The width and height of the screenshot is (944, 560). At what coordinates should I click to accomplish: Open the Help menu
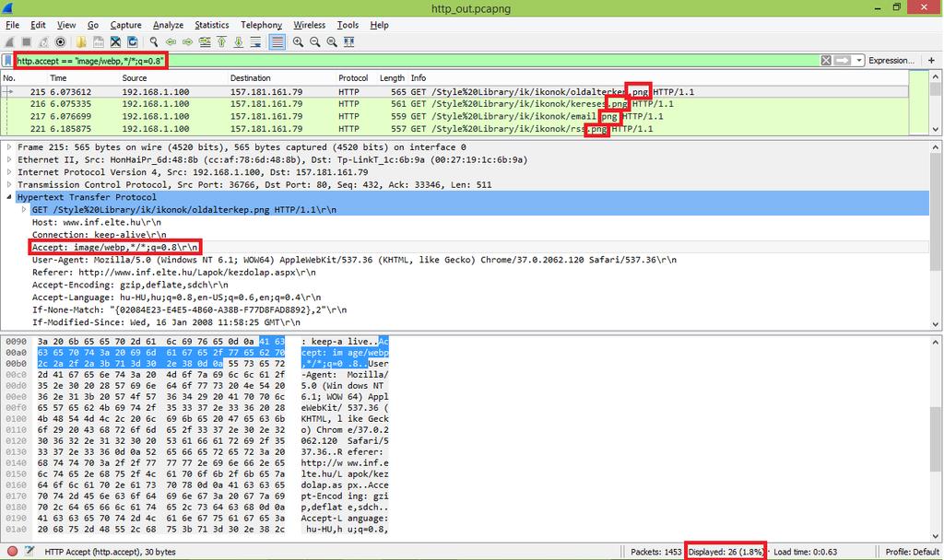pyautogui.click(x=379, y=25)
